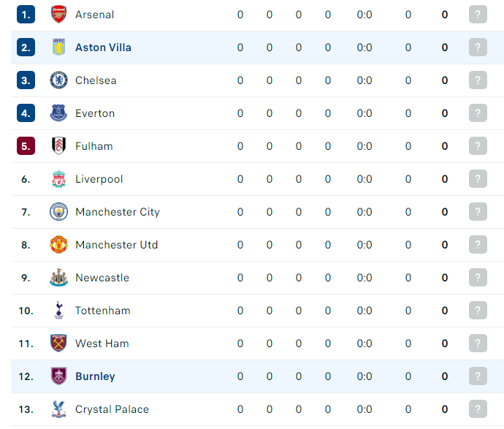
Task: Select the Manchester Utd crest icon
Action: pyautogui.click(x=59, y=244)
